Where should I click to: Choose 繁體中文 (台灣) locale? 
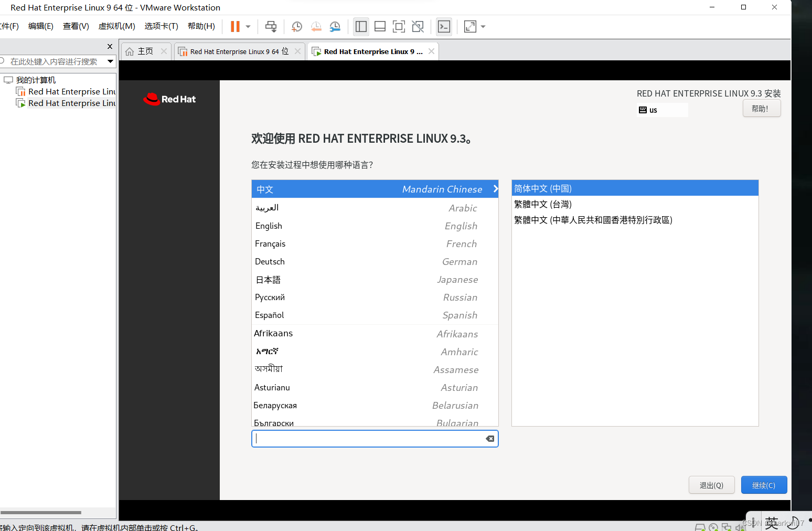(x=635, y=204)
